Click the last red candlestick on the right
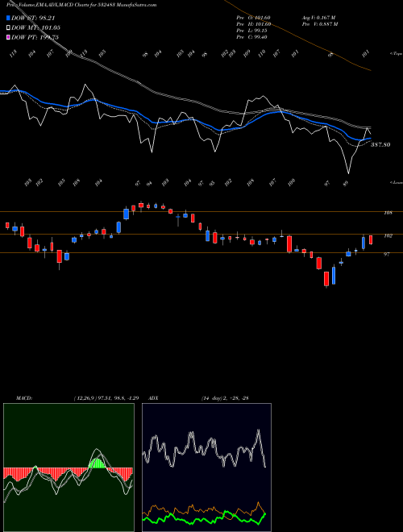Viewport: 403px width, 532px height. [371, 239]
